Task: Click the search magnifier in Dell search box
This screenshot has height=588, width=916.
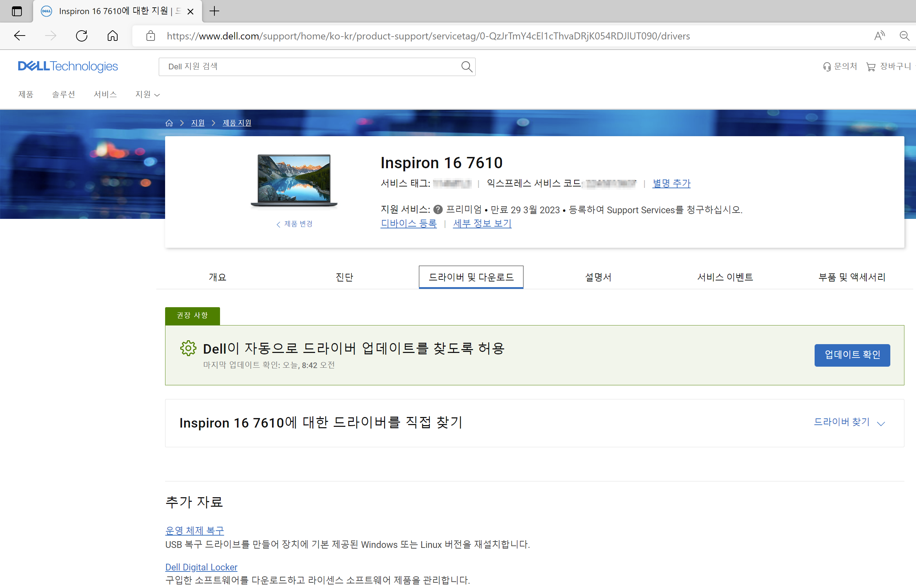Action: click(x=466, y=67)
